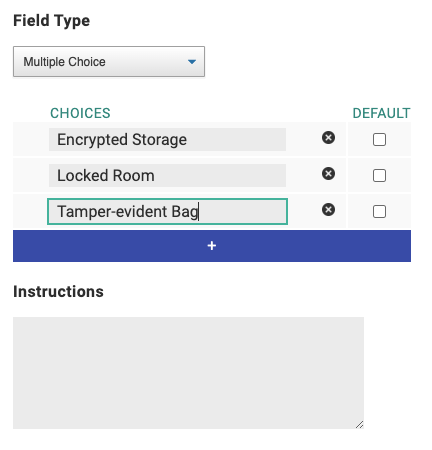Click the white plus icon
Image resolution: width=432 pixels, height=450 pixels.
212,246
